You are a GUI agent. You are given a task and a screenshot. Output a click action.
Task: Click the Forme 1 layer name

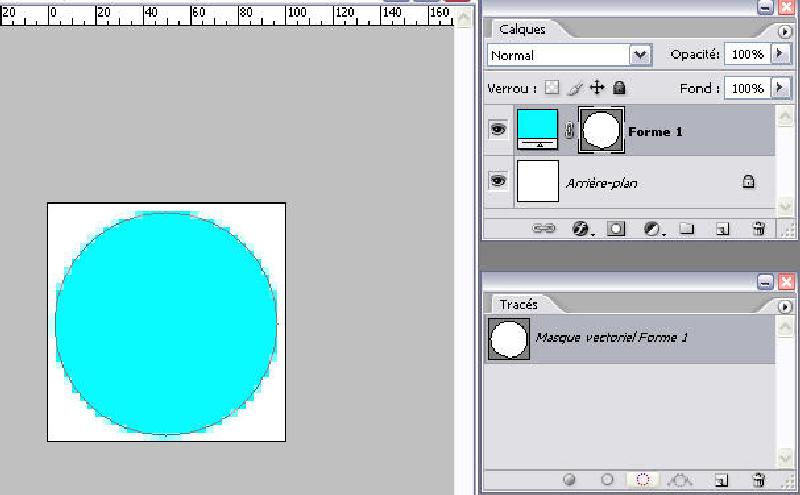tap(655, 132)
